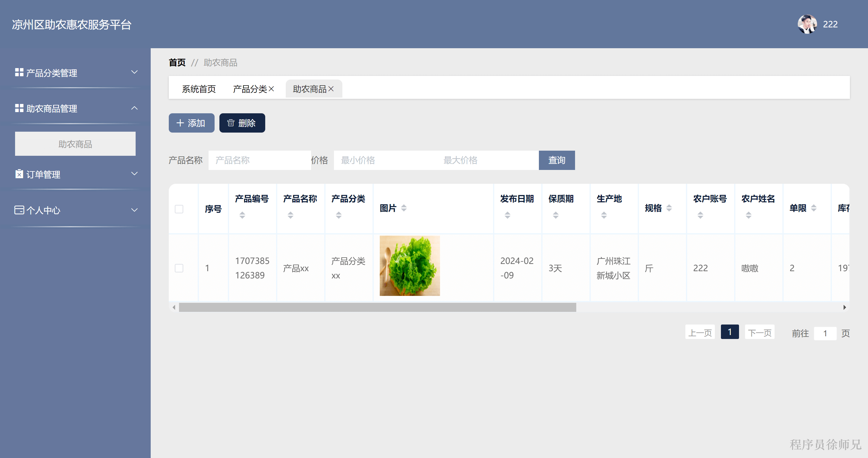
Task: Click the horizontal table scrollbar
Action: click(x=377, y=307)
